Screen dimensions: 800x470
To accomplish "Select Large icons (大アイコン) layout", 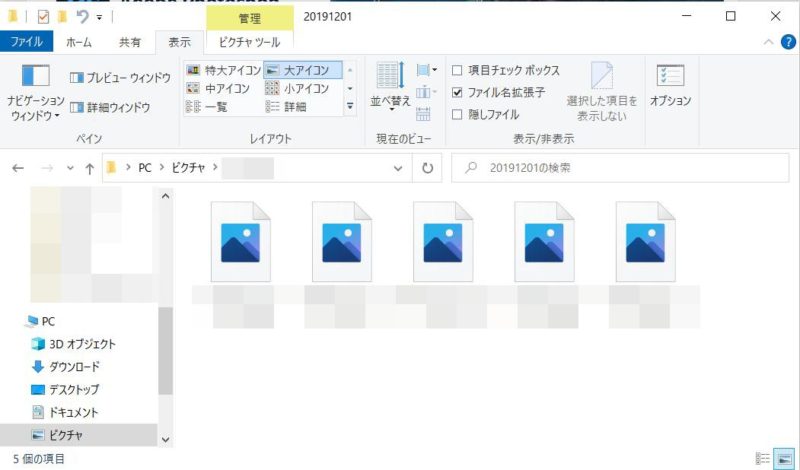I will tap(303, 70).
